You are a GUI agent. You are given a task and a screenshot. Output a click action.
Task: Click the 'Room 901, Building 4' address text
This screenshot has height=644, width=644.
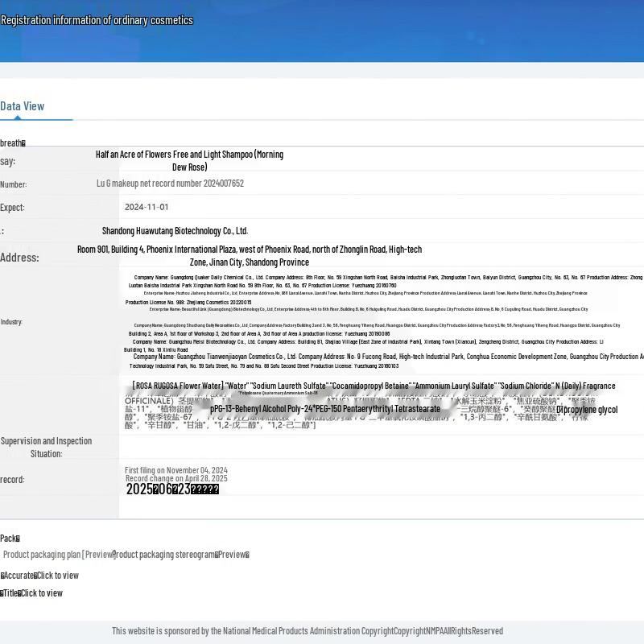click(x=250, y=255)
